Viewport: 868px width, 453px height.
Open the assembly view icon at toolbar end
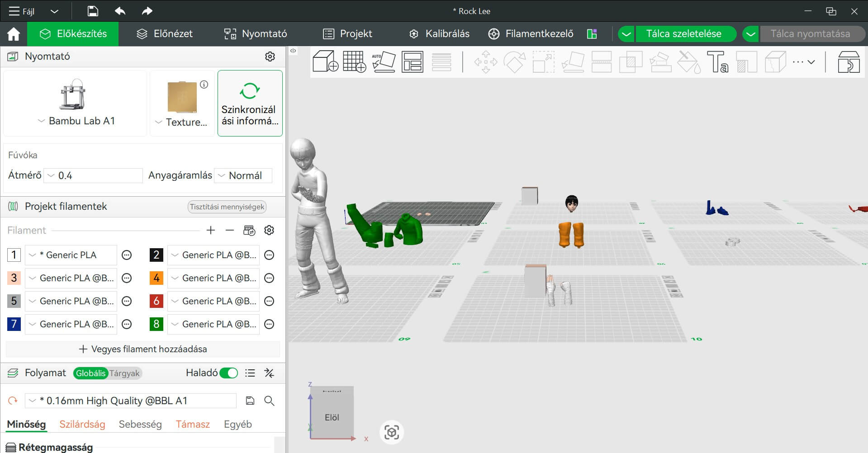point(849,61)
